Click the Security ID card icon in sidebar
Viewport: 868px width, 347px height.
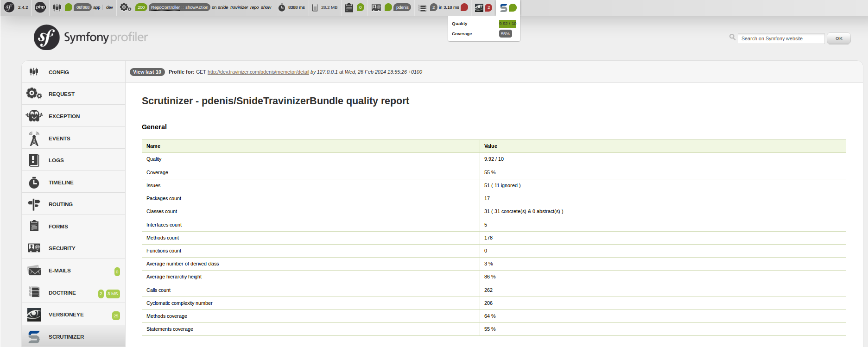[34, 248]
